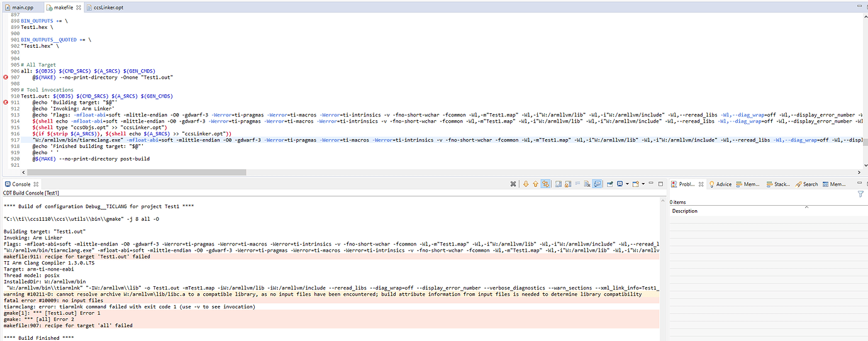Image resolution: width=868 pixels, height=341 pixels.
Task: Click error marker on line 911
Action: coord(6,101)
